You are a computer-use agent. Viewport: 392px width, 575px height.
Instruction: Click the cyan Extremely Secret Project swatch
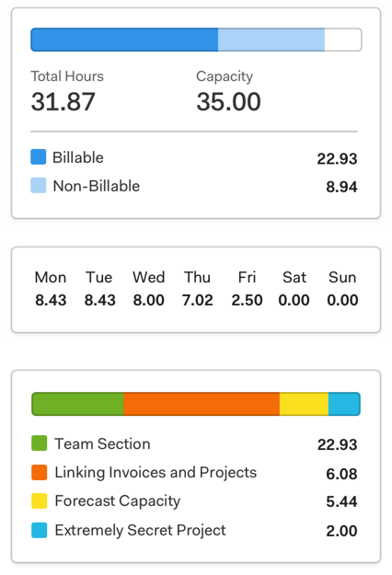pos(40,530)
